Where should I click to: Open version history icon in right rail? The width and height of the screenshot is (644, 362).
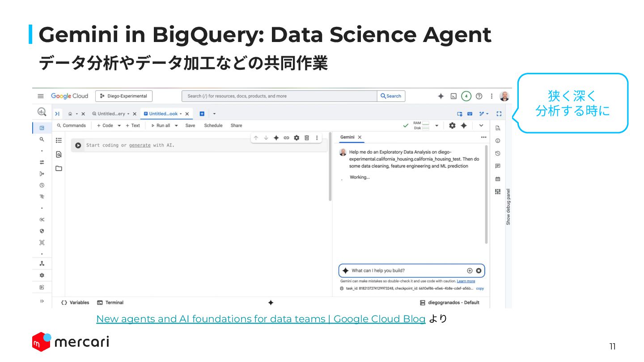pyautogui.click(x=498, y=153)
